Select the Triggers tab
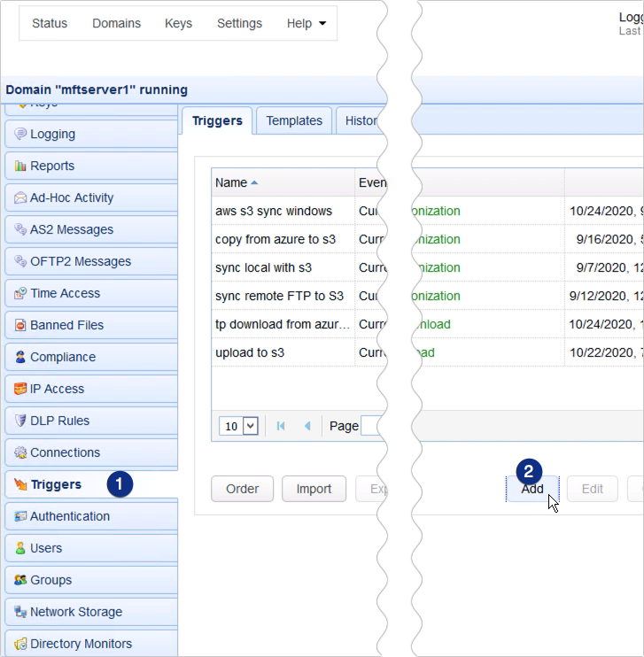This screenshot has height=657, width=644. coord(217,120)
